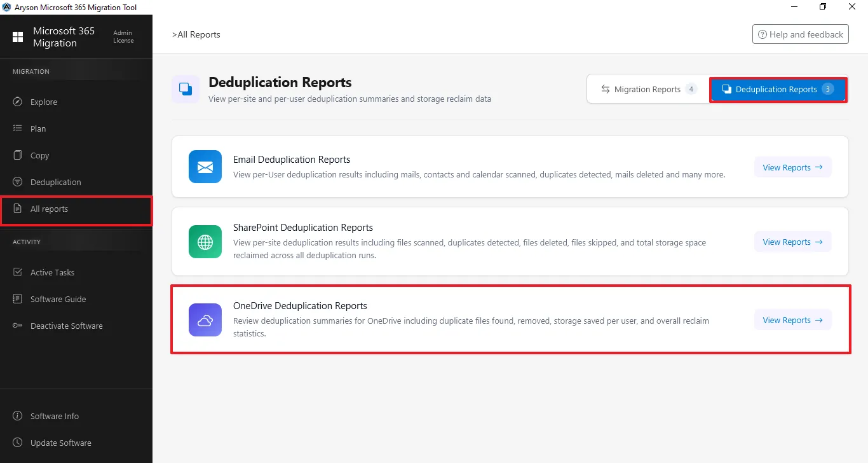Click the Migration Reports count badge 4
The height and width of the screenshot is (463, 868).
point(691,89)
